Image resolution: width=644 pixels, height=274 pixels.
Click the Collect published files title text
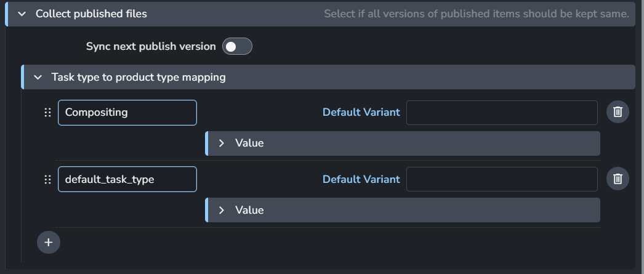(x=91, y=14)
